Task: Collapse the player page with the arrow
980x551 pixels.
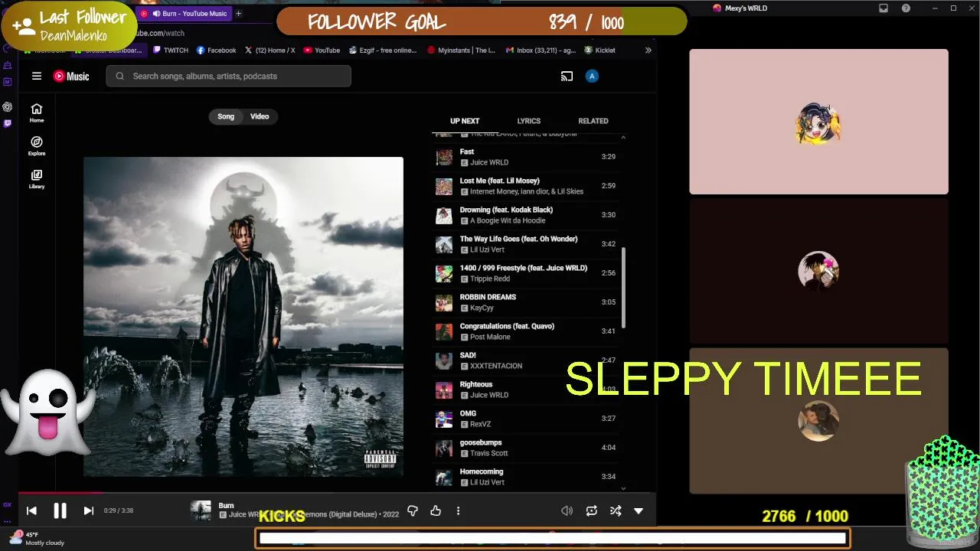Action: tap(639, 510)
